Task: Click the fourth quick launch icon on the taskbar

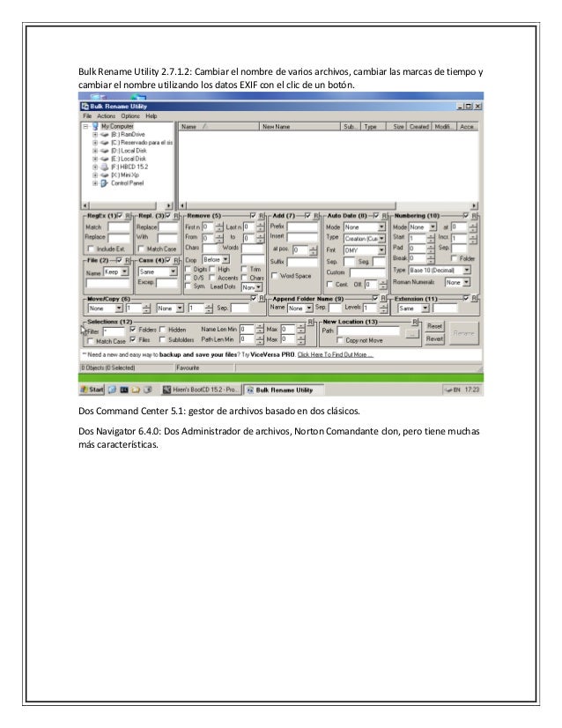Action: pyautogui.click(x=148, y=390)
